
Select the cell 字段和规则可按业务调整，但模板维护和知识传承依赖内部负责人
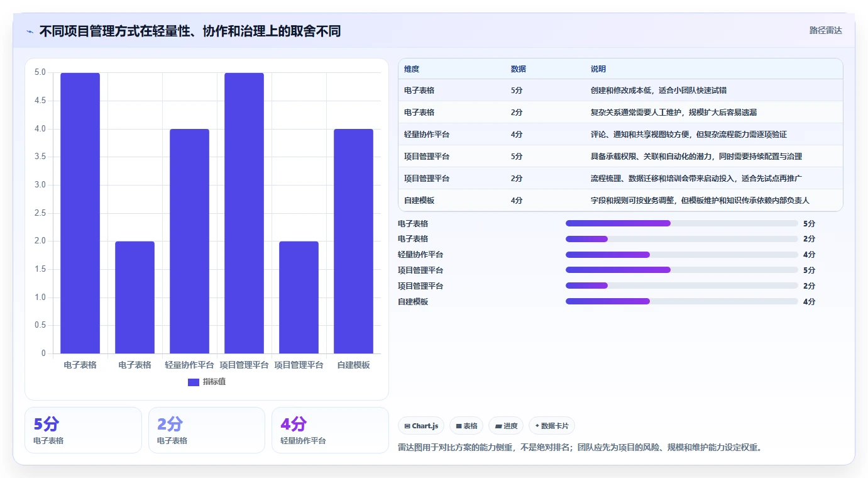(700, 201)
